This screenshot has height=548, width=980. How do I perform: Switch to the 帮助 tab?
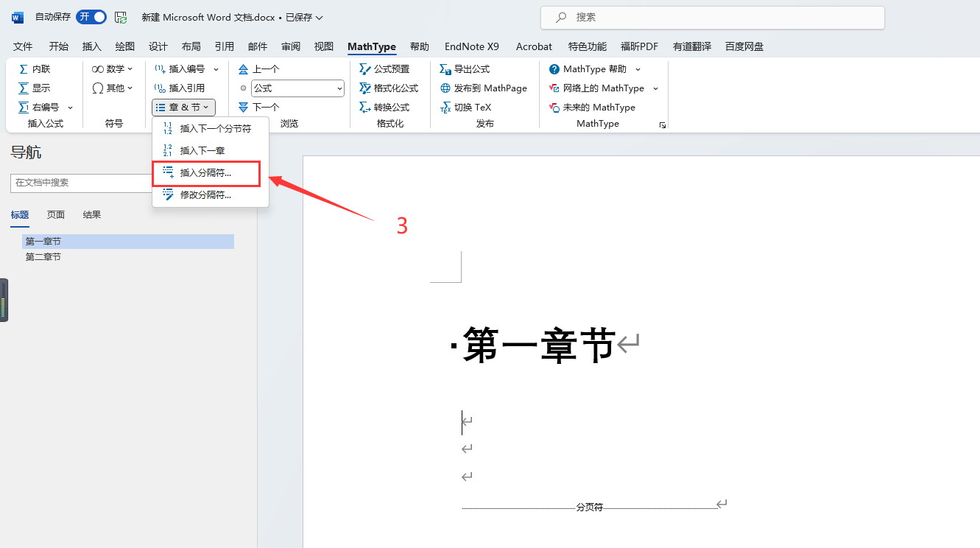tap(420, 46)
